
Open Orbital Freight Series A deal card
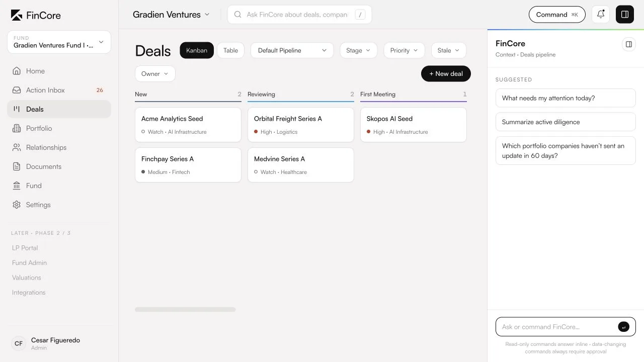[x=301, y=125]
